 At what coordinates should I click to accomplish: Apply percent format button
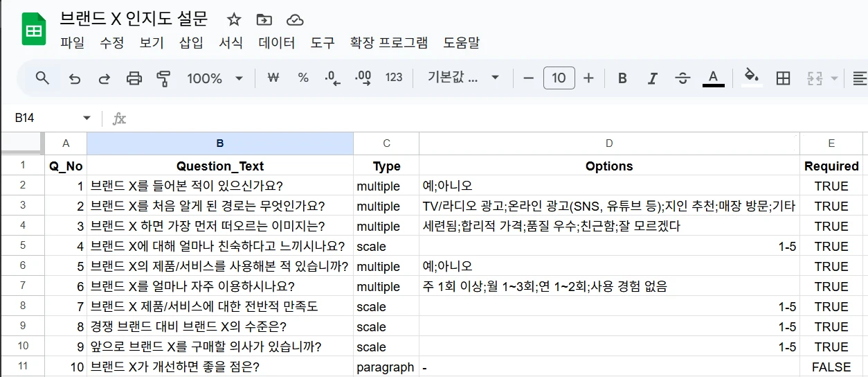303,78
